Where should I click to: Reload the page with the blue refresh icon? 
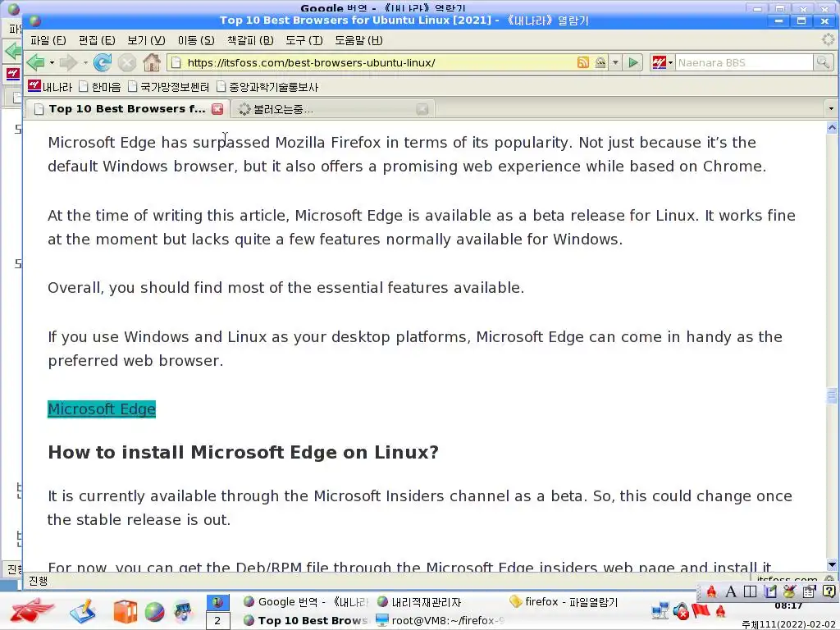102,62
